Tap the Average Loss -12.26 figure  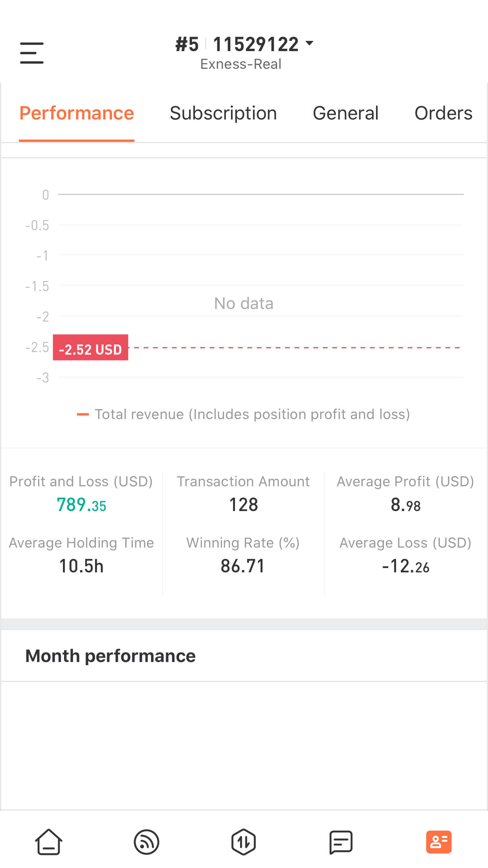[405, 566]
